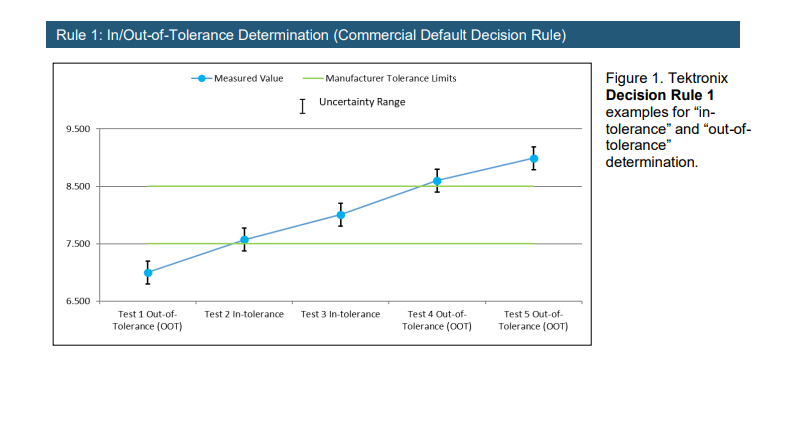Click the Uncertainty Range error bar symbol
805x425 pixels.
pyautogui.click(x=302, y=106)
